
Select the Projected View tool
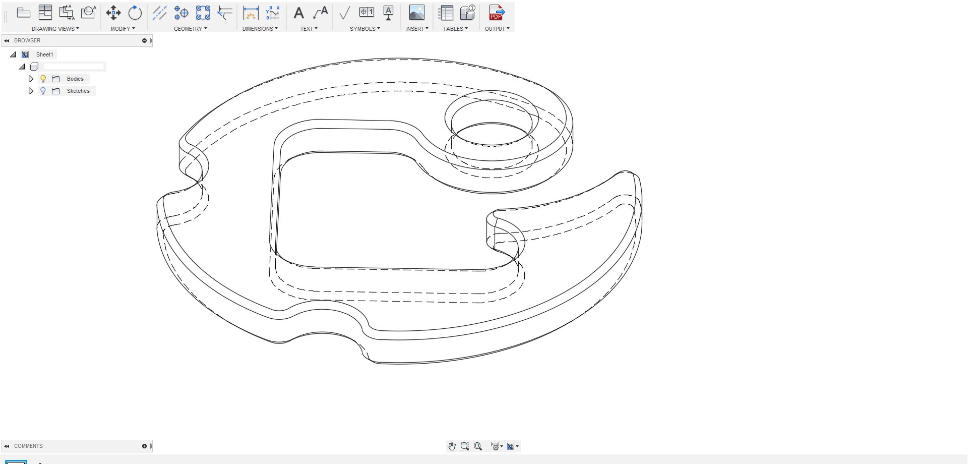coord(45,13)
